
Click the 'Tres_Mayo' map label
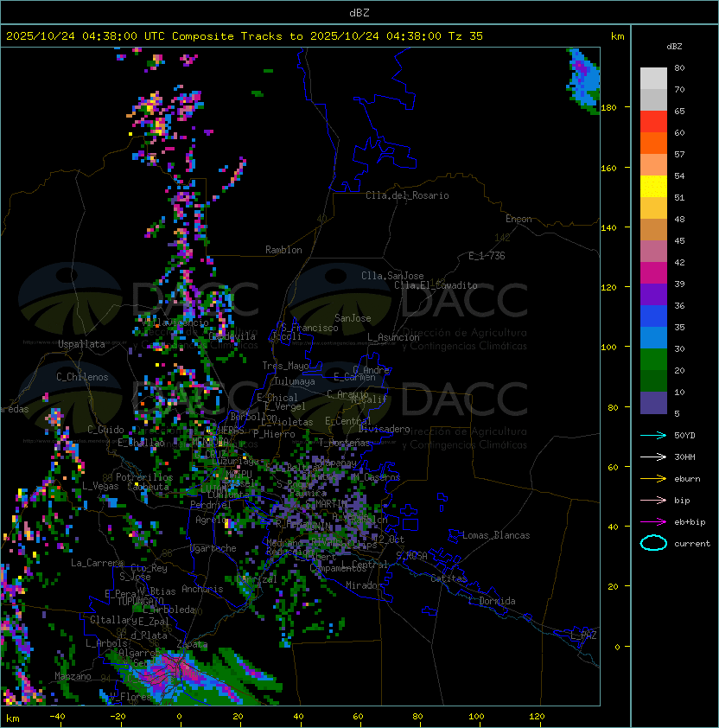pos(285,366)
